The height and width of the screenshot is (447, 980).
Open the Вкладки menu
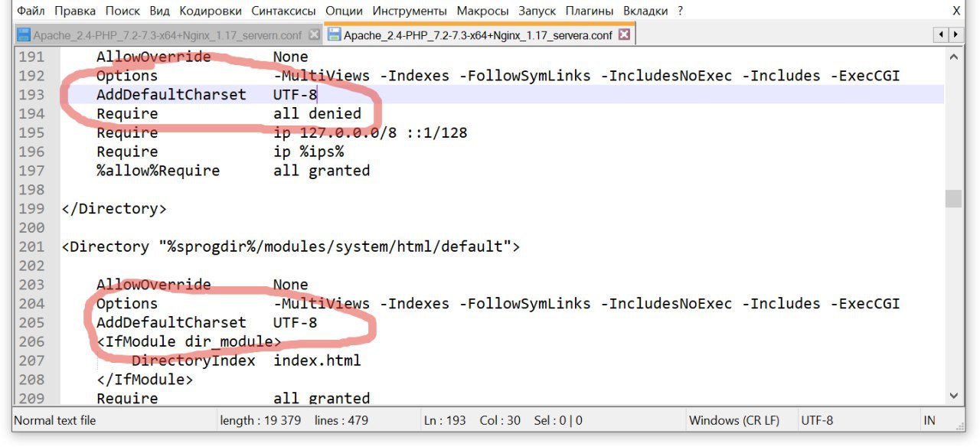pos(646,11)
